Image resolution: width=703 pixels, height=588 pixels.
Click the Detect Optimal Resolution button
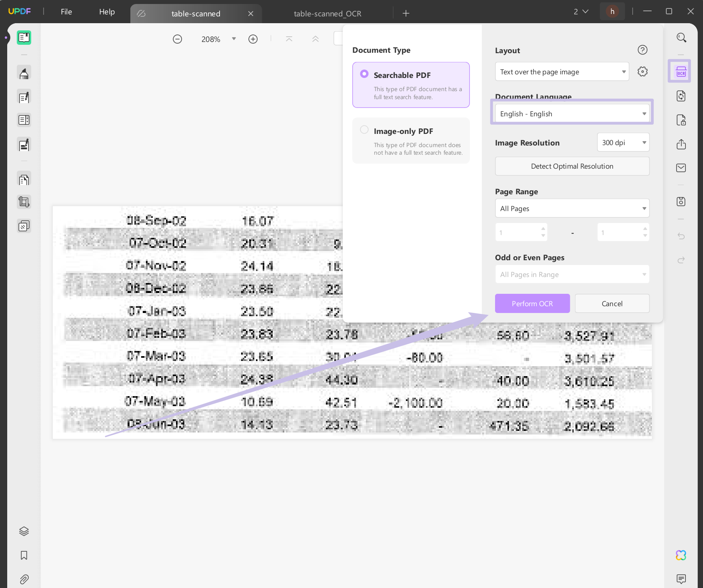coord(571,166)
